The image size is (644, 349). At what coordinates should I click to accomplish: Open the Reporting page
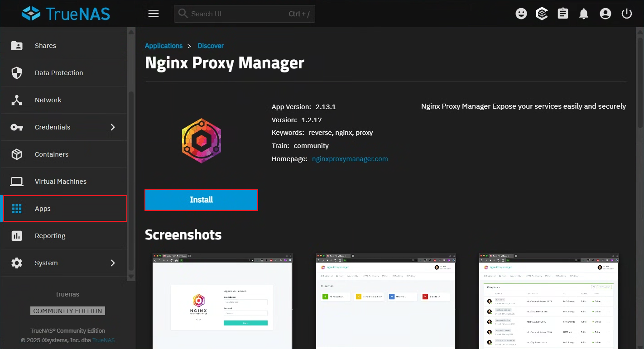click(x=63, y=236)
